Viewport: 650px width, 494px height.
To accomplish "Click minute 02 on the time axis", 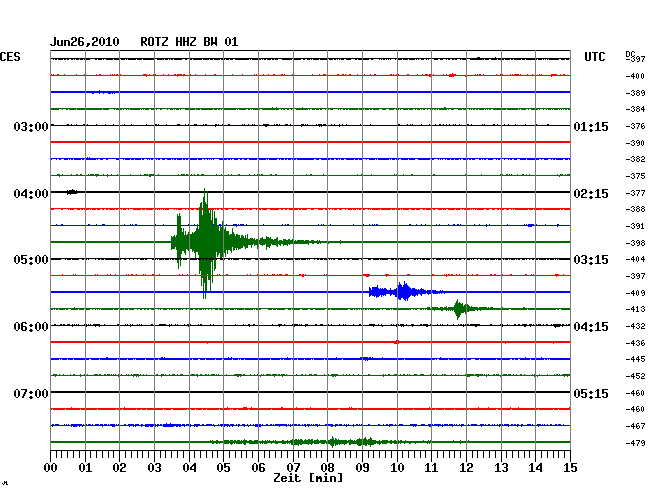I will tap(119, 467).
